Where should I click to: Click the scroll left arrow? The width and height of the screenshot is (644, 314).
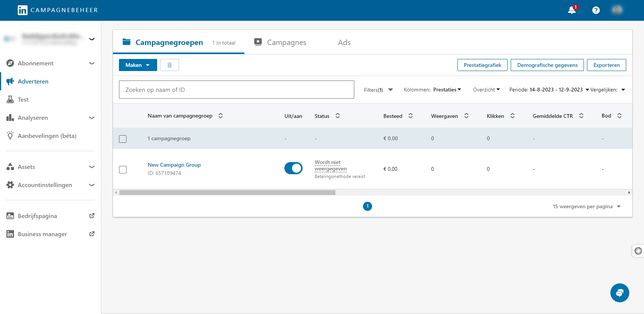[116, 193]
